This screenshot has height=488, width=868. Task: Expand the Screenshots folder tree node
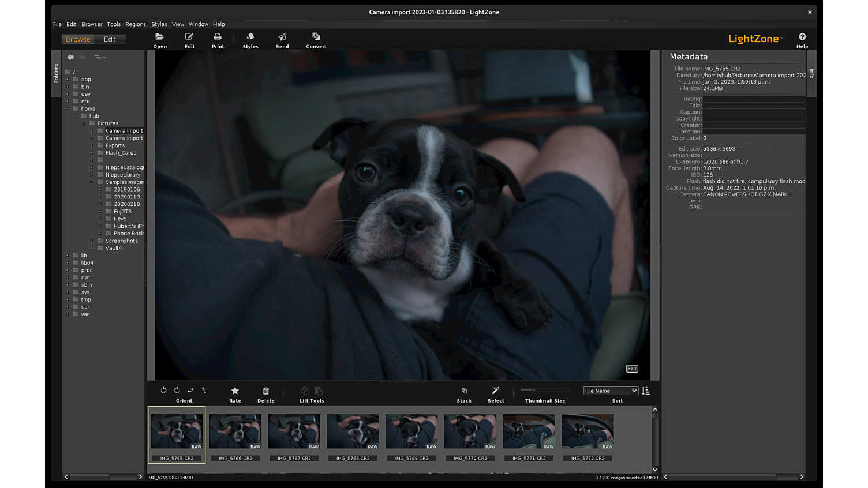92,241
